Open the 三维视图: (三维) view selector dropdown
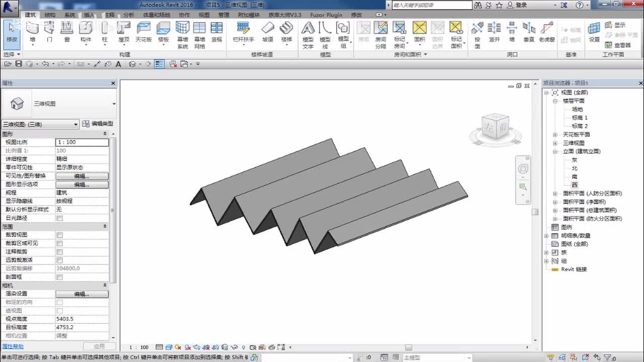Screen dimensions: 644x362 (x=40, y=124)
